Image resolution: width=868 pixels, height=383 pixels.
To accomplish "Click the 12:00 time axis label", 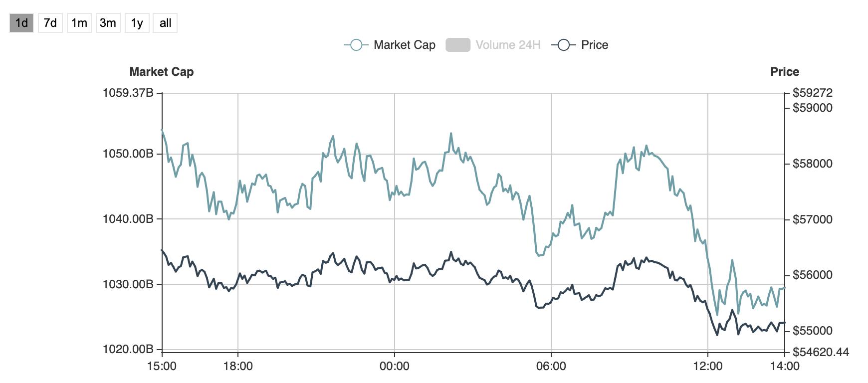I will point(708,366).
